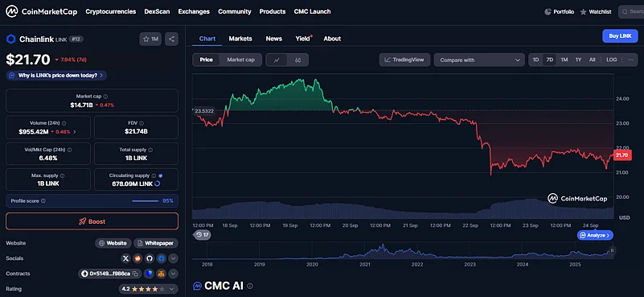The height and width of the screenshot is (297, 644).
Task: Switch to the About tab
Action: point(332,39)
